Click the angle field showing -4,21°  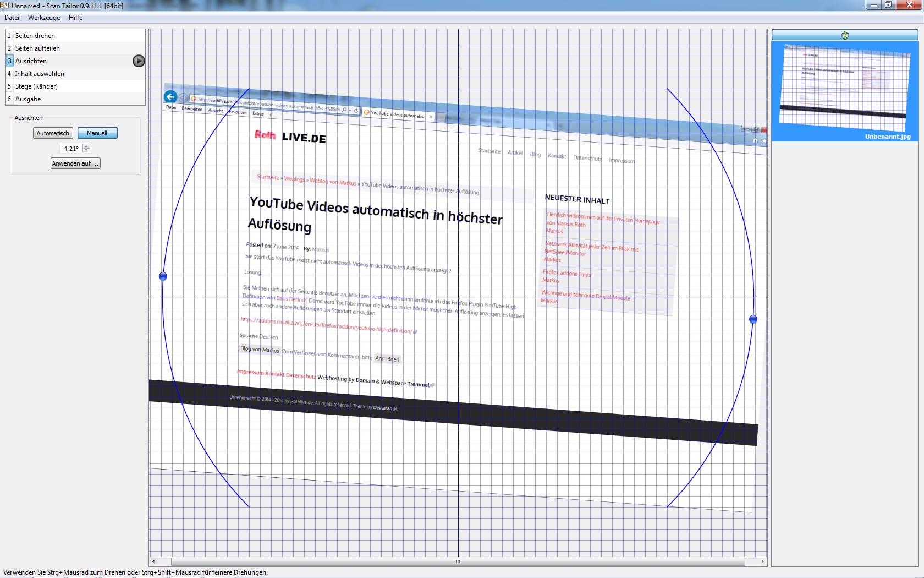71,149
